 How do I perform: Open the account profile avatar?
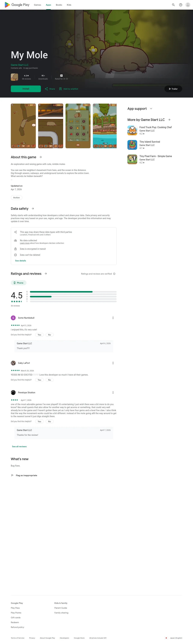(188, 5)
